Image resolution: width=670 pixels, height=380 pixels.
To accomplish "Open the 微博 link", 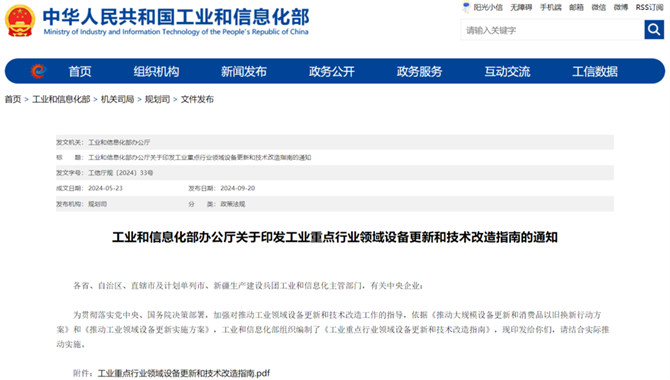I will point(620,7).
